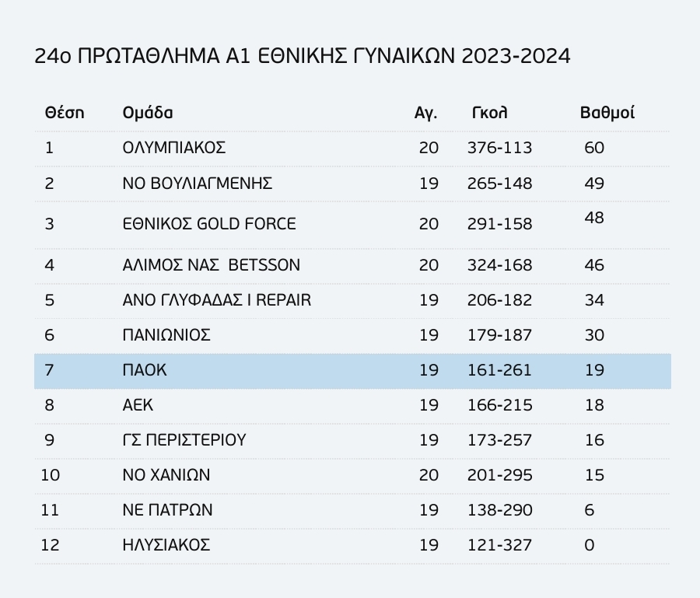Image resolution: width=700 pixels, height=598 pixels.
Task: Click the ΗΛΥΣΙΑΚΟΣ team name
Action: point(166,545)
